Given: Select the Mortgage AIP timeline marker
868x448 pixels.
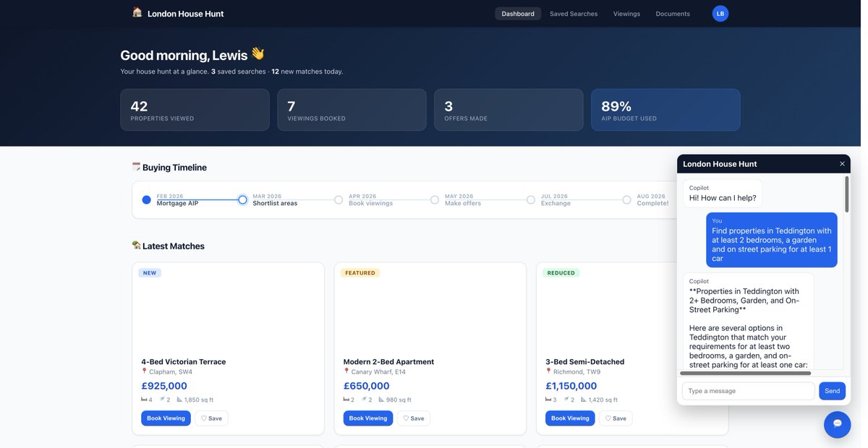Looking at the screenshot, I should 146,199.
